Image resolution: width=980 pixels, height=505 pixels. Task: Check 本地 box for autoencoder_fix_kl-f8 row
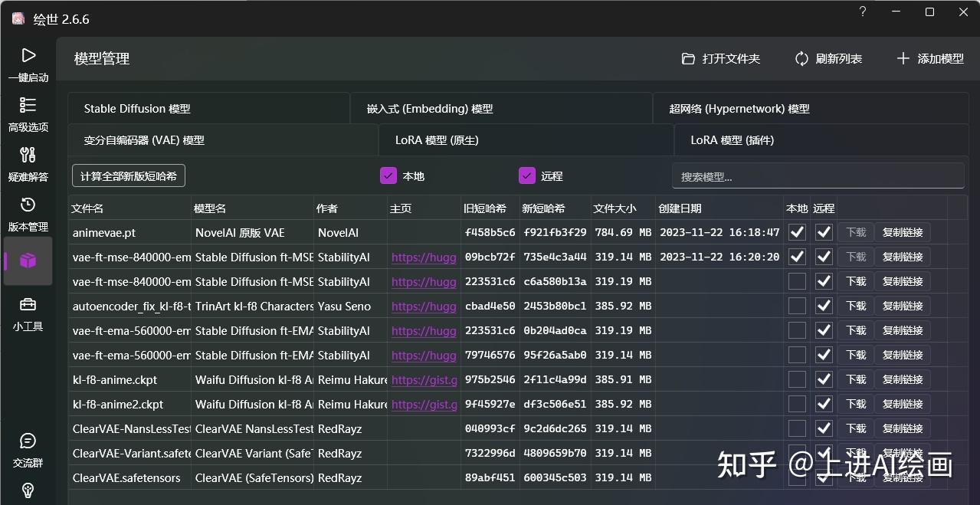796,306
